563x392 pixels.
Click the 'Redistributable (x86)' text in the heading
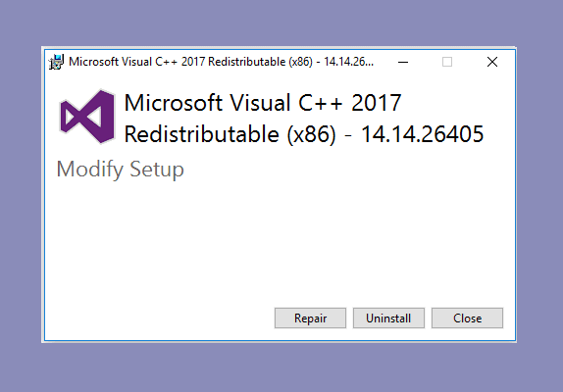(230, 134)
